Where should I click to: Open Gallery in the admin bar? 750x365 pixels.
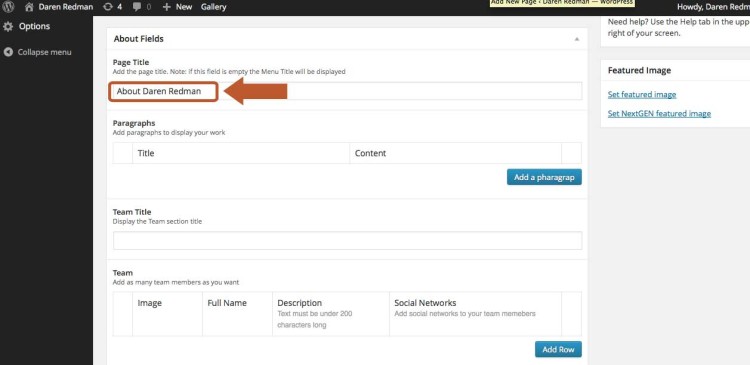pyautogui.click(x=213, y=7)
